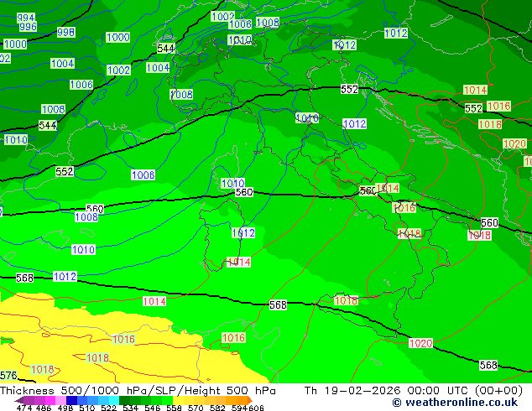Select the map title 'Thickness 500/1000 hPa/SLP/Height 500 hPa'

(138, 391)
